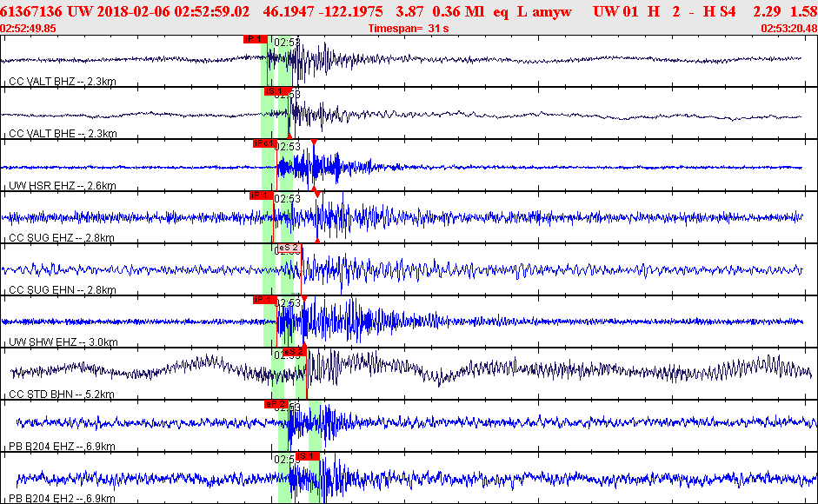
Task: Select the iS 1 pick flag on PB B204 EH2
Action: pyautogui.click(x=308, y=456)
